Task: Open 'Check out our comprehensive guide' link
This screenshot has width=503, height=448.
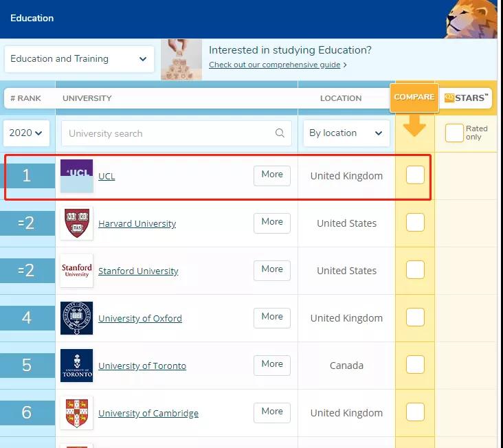Action: point(275,65)
